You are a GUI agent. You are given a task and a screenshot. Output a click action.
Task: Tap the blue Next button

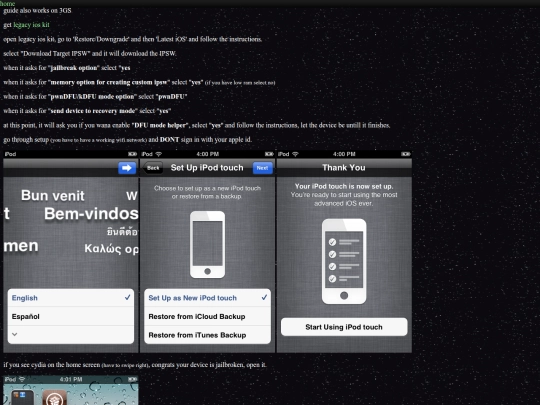[x=262, y=168]
